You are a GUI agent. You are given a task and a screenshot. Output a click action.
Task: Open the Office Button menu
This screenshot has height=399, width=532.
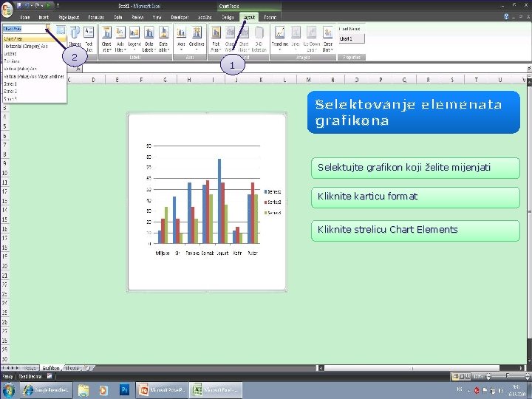7,9
